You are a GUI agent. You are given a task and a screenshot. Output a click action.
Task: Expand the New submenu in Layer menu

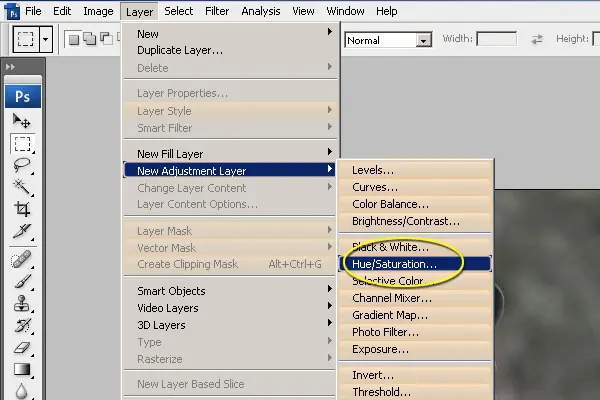coord(230,34)
